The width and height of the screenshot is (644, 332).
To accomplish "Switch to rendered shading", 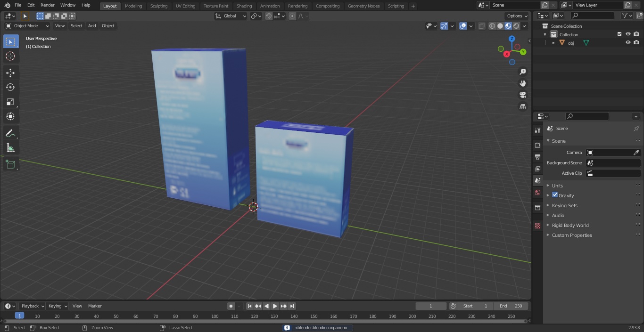I will [x=516, y=26].
